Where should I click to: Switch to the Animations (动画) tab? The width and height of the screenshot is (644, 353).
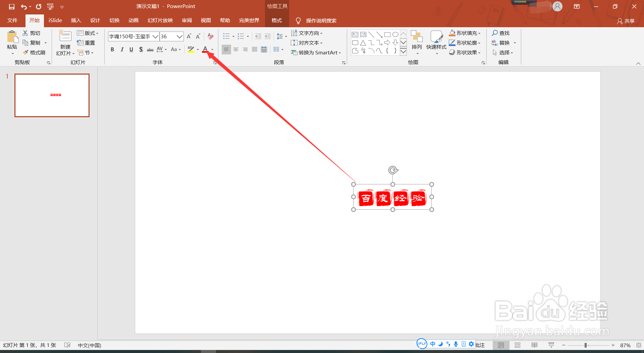click(x=133, y=20)
